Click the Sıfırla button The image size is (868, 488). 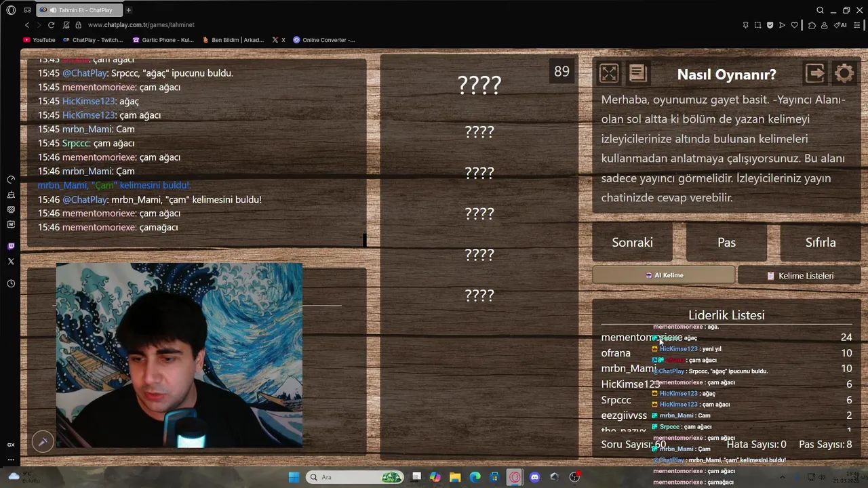pyautogui.click(x=821, y=242)
